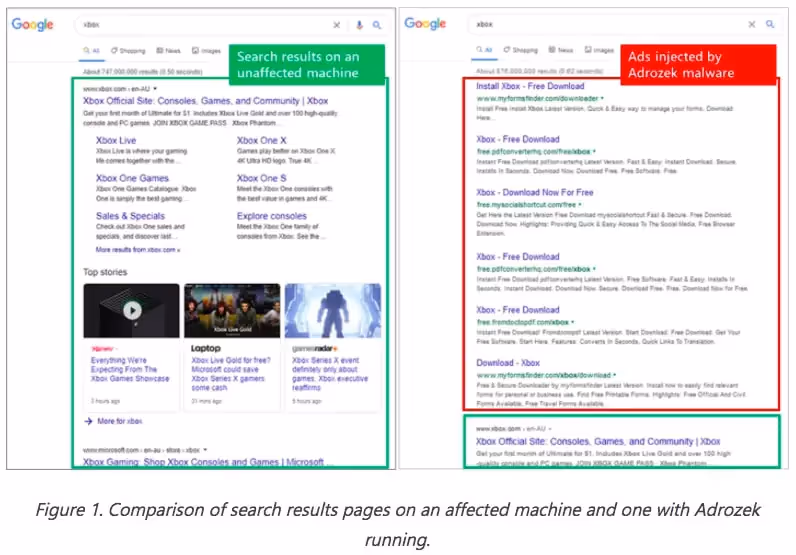The height and width of the screenshot is (555, 796).
Task: Expand dropdown arrow next to www.xbox.com en-AU
Action: point(155,89)
